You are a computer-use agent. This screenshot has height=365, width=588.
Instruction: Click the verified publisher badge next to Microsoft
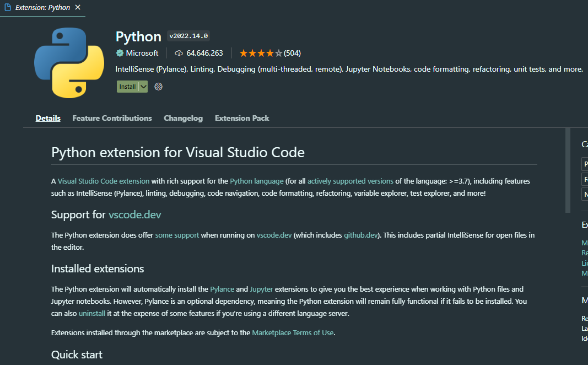click(x=120, y=53)
